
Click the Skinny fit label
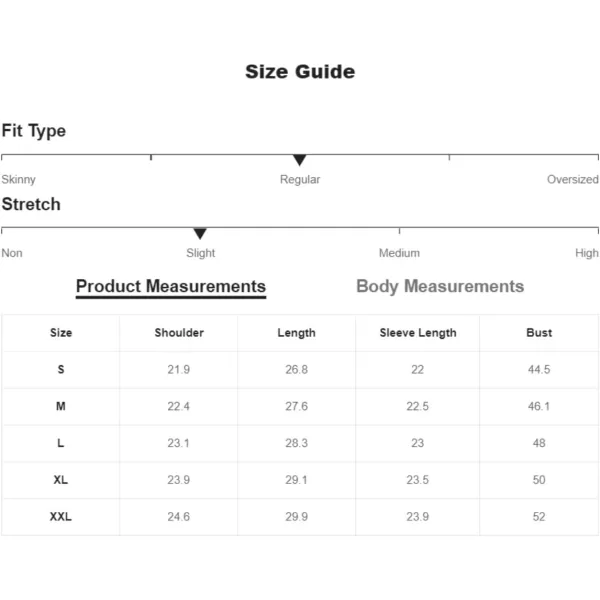18,179
